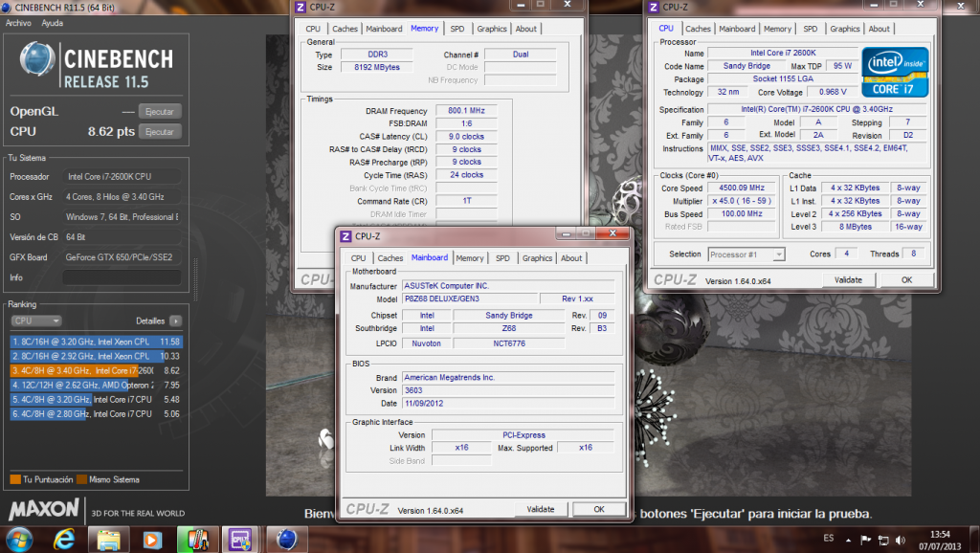Click the Windows Start orb

(x=18, y=540)
